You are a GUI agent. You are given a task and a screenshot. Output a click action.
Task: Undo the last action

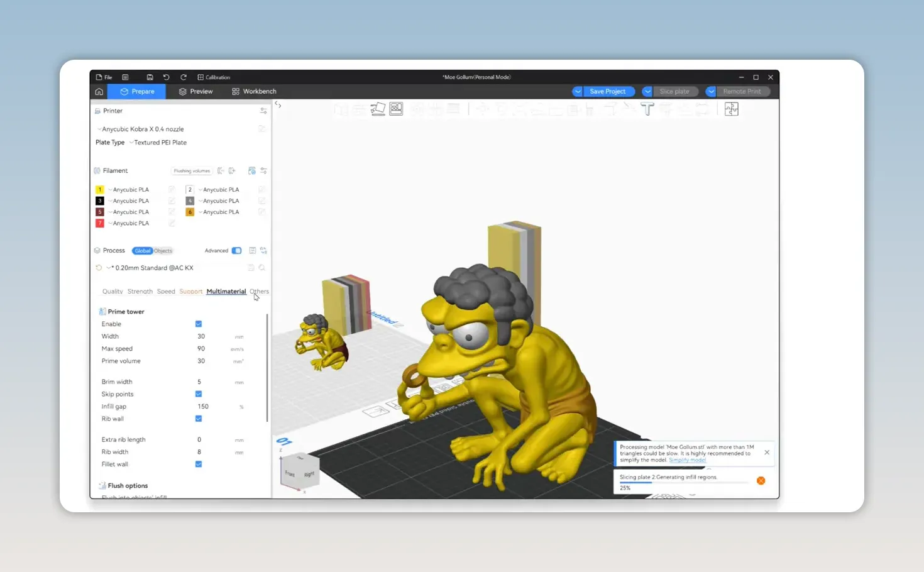(x=167, y=77)
